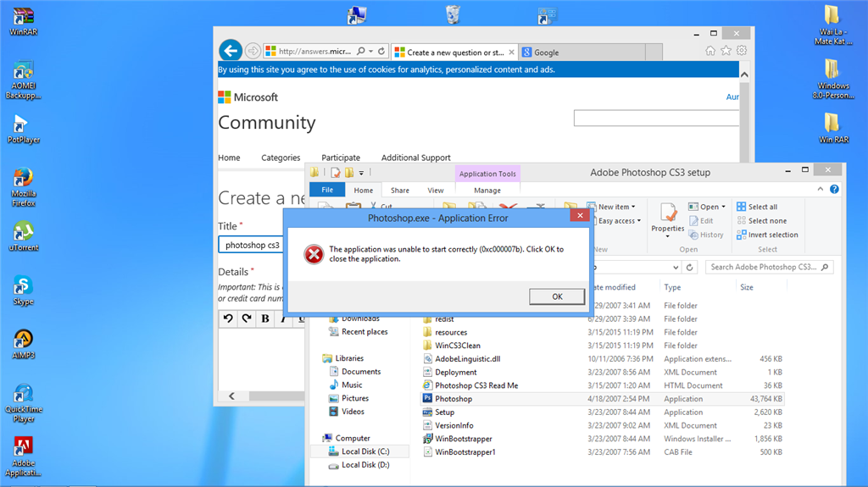Click Invert selection in ribbon
The width and height of the screenshot is (868, 487).
coord(767,235)
